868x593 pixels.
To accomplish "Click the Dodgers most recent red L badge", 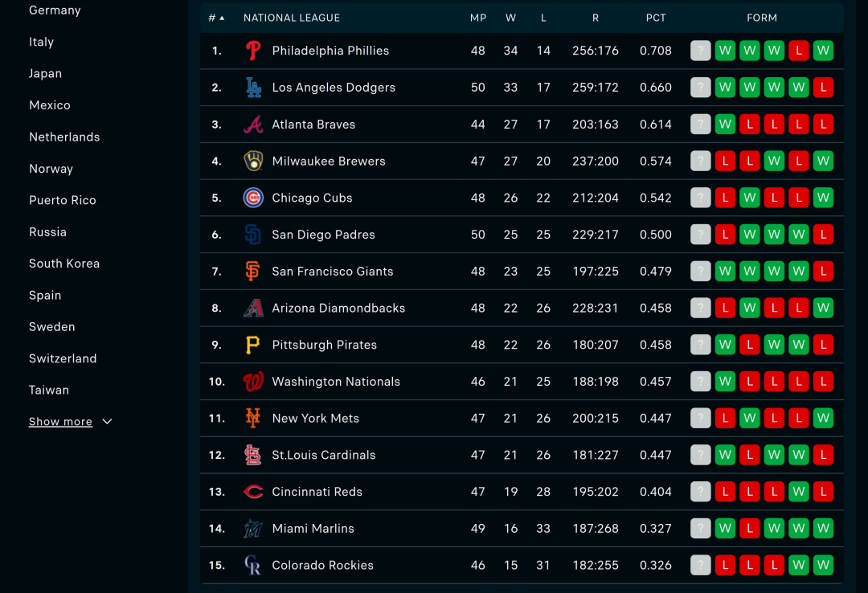I will point(823,88).
